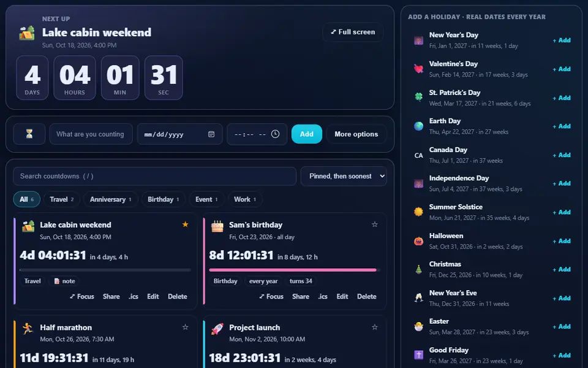
Task: Pin Project launch using its star
Action: (375, 327)
